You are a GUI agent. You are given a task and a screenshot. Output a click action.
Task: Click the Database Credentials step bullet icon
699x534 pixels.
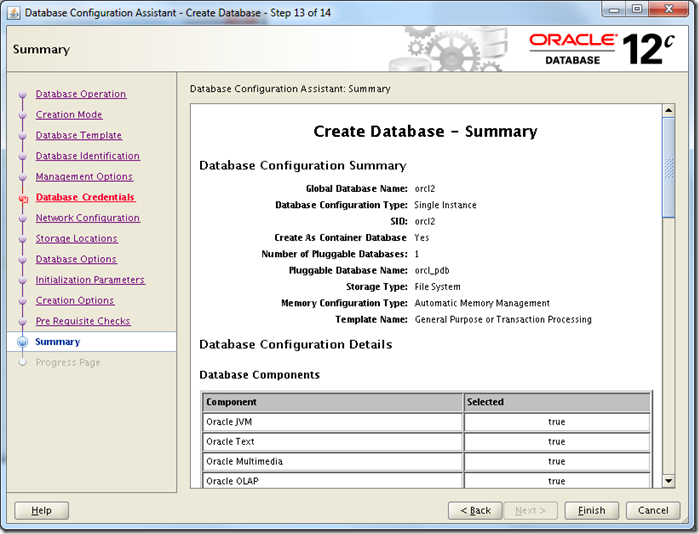point(22,199)
